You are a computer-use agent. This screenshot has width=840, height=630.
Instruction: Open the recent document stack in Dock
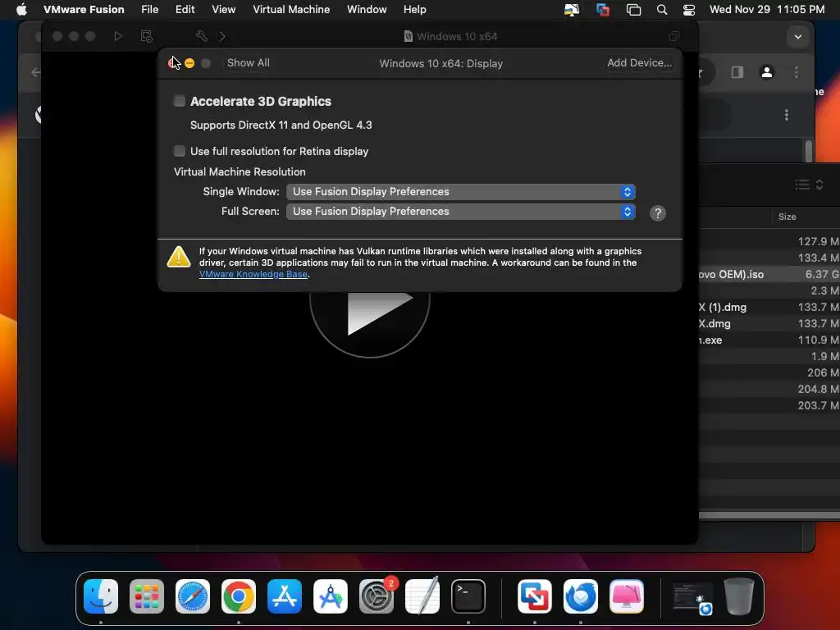pos(692,597)
